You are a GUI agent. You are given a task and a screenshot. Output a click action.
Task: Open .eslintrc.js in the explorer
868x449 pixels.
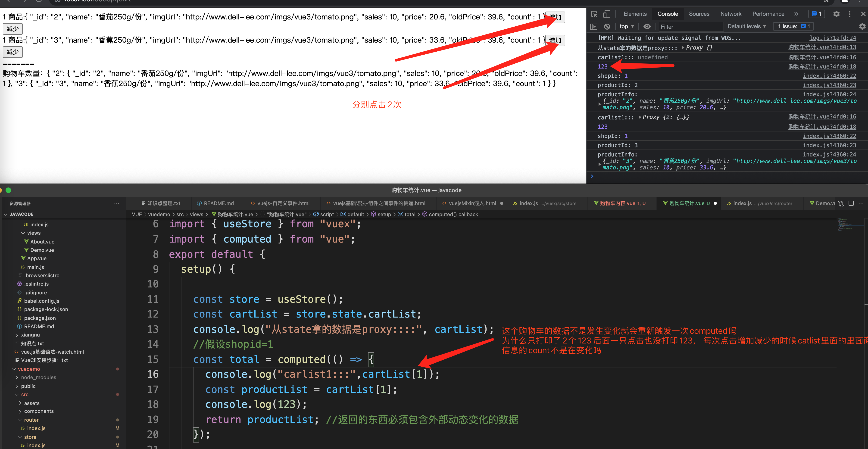pyautogui.click(x=36, y=284)
